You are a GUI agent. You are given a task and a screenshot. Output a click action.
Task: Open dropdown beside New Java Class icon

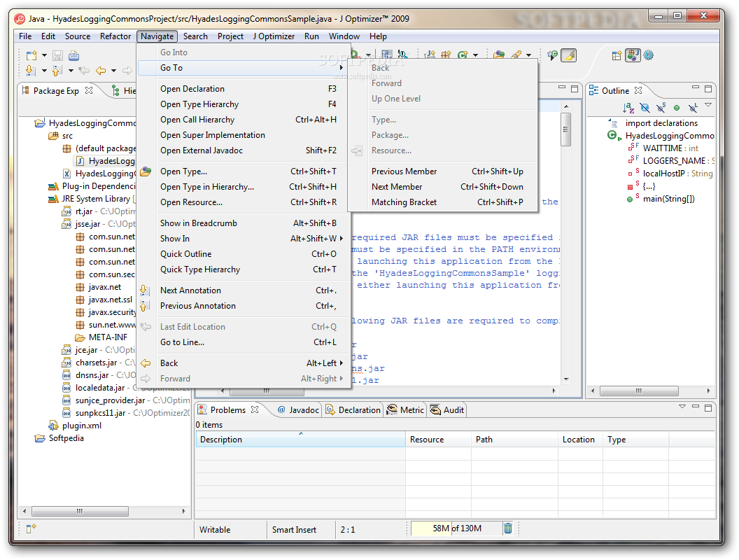pyautogui.click(x=476, y=55)
